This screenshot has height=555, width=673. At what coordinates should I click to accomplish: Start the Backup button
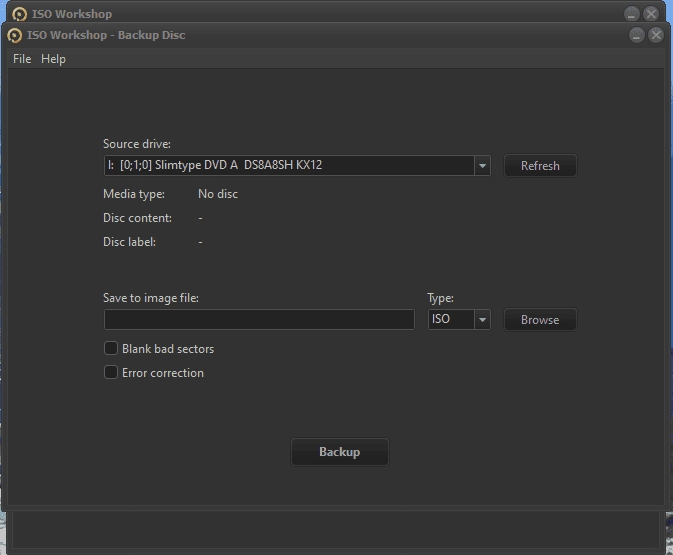click(x=340, y=452)
